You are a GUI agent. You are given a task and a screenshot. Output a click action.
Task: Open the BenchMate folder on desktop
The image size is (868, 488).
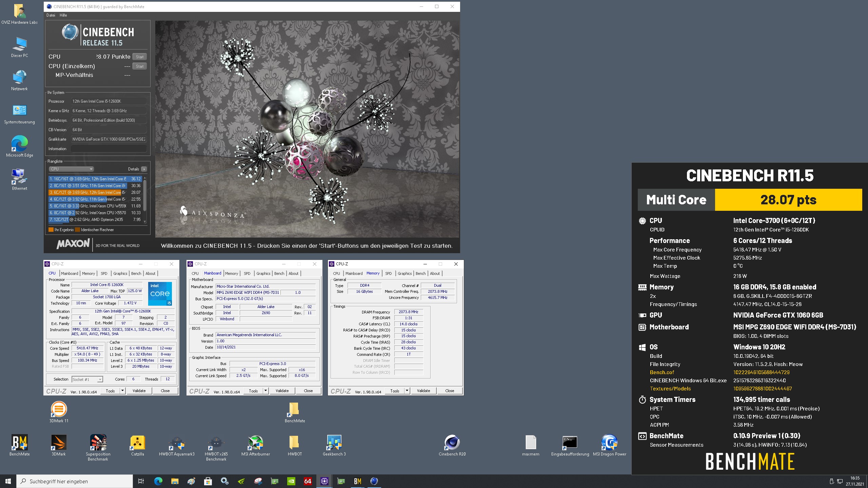coord(295,412)
